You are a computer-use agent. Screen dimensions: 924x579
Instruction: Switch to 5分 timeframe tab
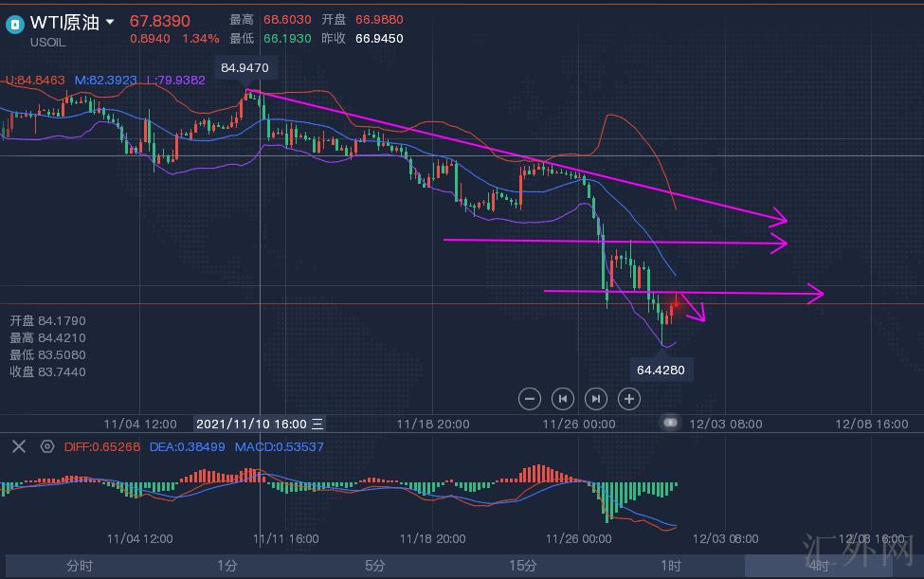(x=374, y=566)
